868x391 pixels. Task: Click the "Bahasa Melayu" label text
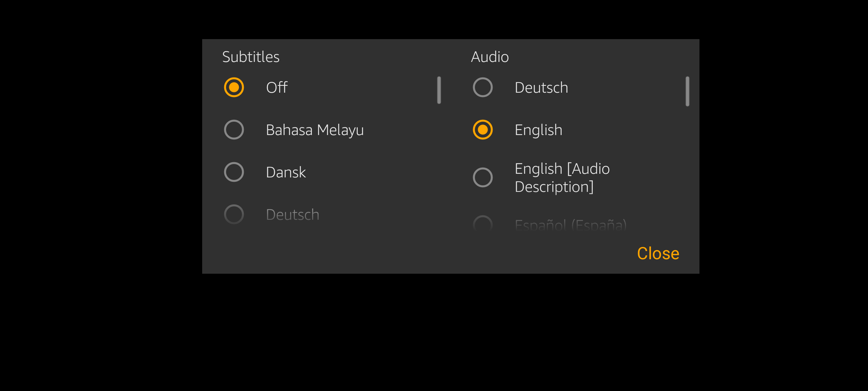(x=315, y=130)
